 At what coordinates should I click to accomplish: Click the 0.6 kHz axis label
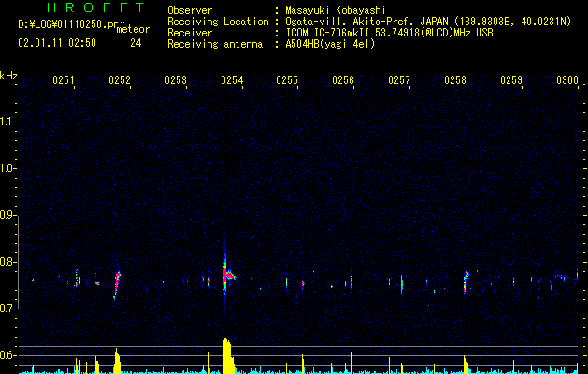[x=7, y=355]
